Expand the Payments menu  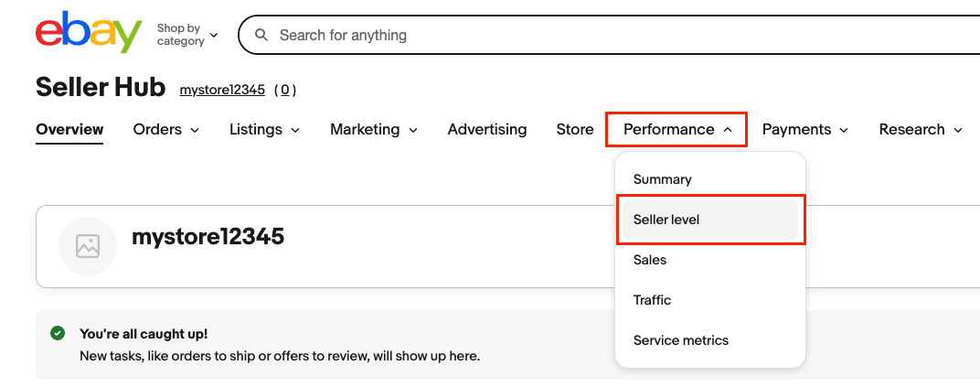point(805,129)
